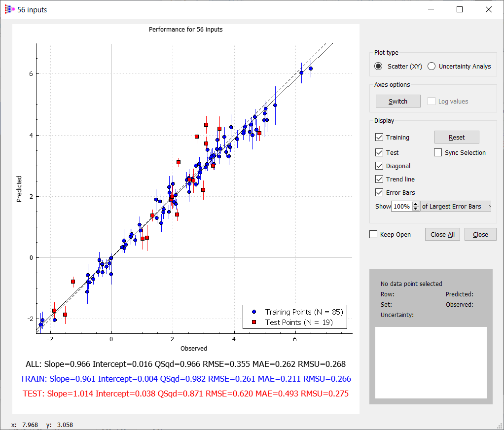Click the app icon in title bar
Screen dimensions: 504x430
coord(10,10)
